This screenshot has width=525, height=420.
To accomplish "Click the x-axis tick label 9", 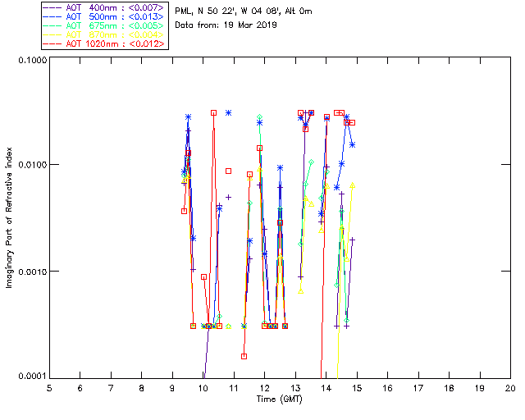I will pyautogui.click(x=172, y=388).
